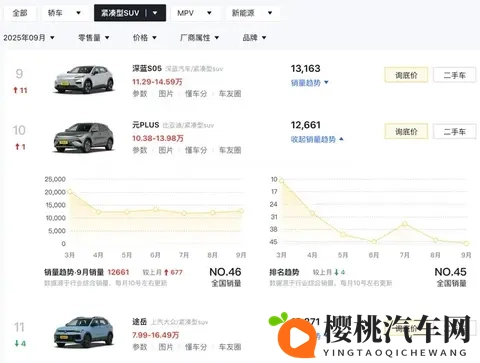Open the 厂商属性 filter dropdown
Image resolution: width=480 pixels, height=363 pixels.
pyautogui.click(x=199, y=38)
